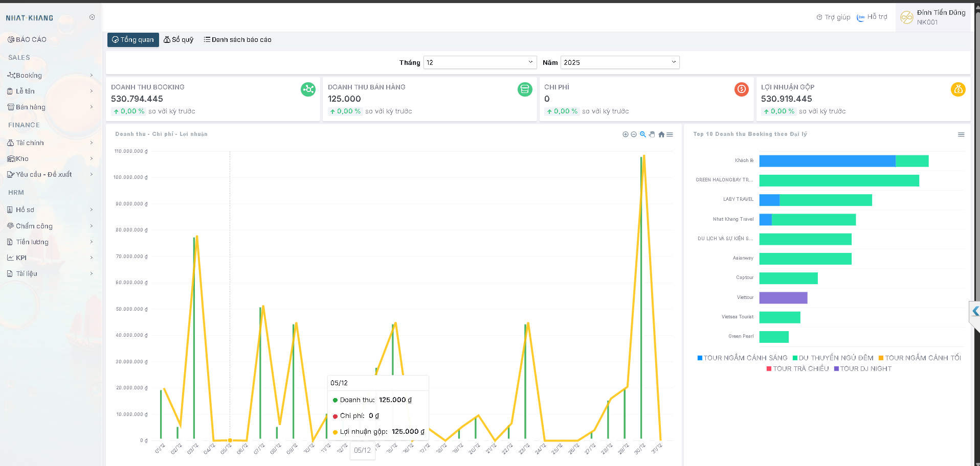Switch to the Sổ quỹ tab
This screenshot has width=980, height=466.
(179, 40)
